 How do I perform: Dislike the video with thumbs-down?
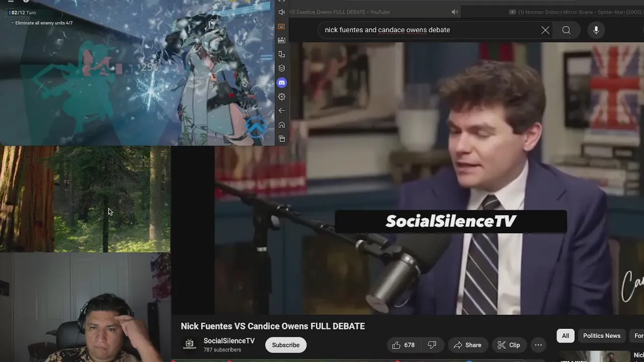[x=432, y=345]
